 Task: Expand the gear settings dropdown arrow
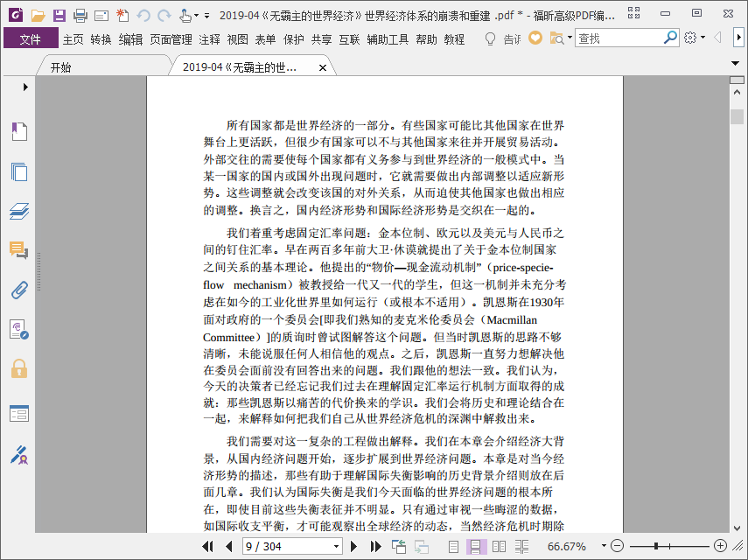pyautogui.click(x=703, y=38)
